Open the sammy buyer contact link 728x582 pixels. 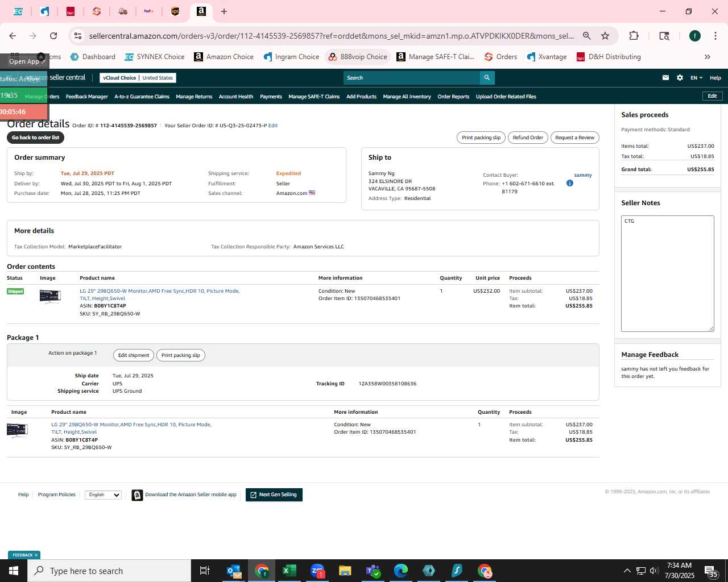tap(583, 175)
